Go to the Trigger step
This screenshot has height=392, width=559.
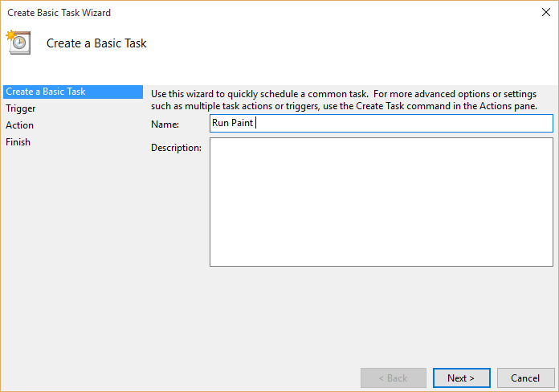(21, 108)
